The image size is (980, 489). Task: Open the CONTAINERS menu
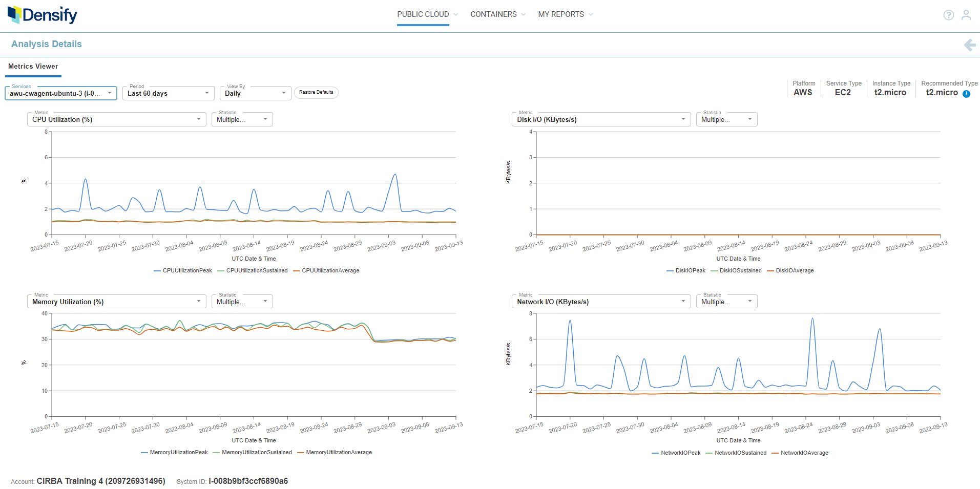498,14
